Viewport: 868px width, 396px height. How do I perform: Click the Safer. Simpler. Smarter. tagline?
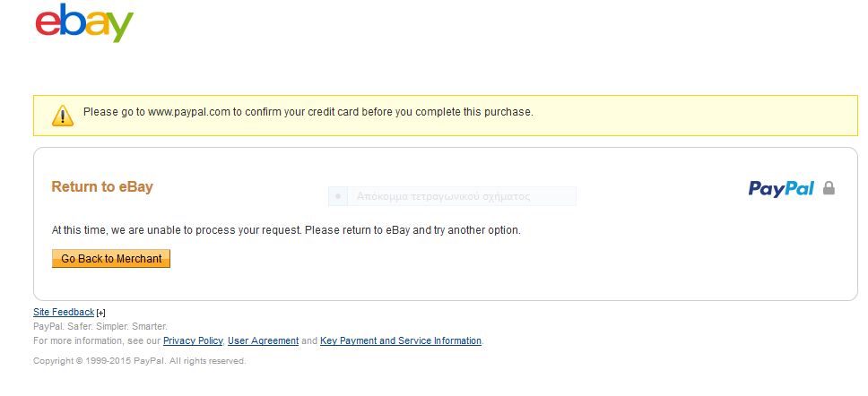[117, 326]
